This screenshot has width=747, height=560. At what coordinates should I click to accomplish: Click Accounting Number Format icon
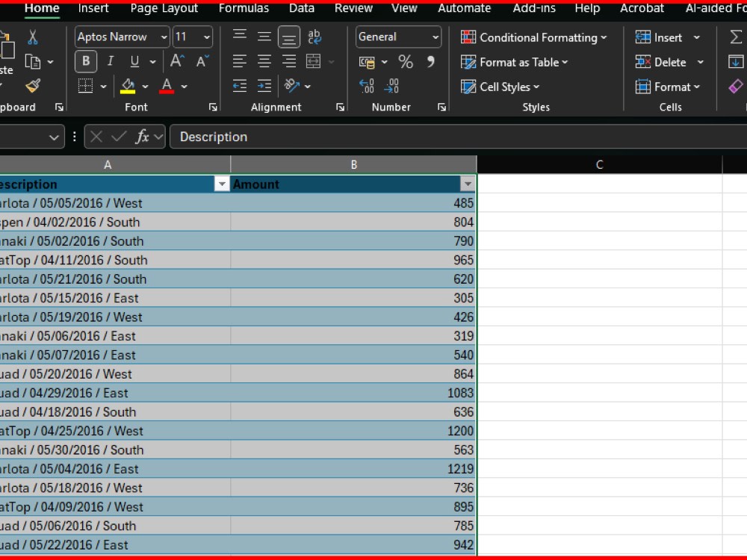point(367,62)
